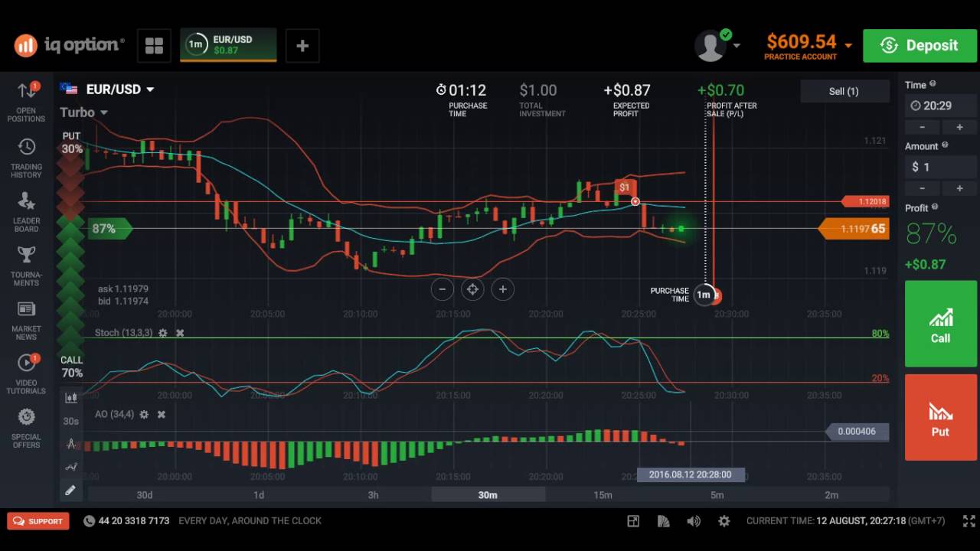Zoom out the chart with minus
The height and width of the screenshot is (551, 980).
pos(442,289)
